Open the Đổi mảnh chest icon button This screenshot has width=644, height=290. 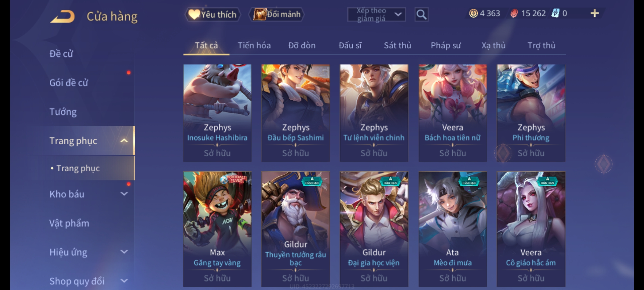pos(277,15)
